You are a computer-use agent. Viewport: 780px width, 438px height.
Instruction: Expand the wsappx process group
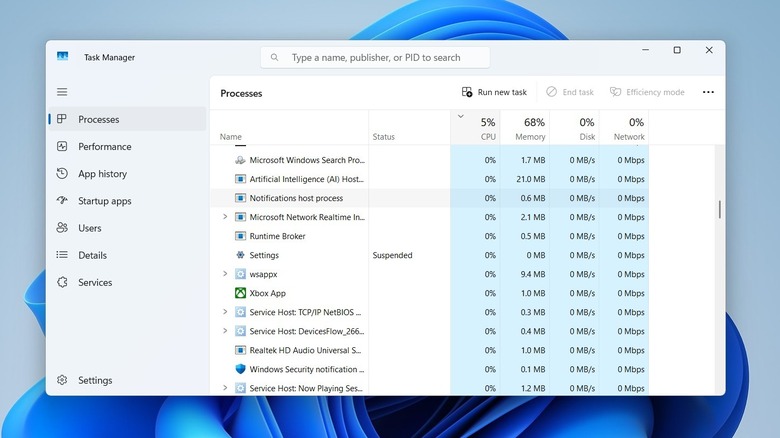point(225,274)
